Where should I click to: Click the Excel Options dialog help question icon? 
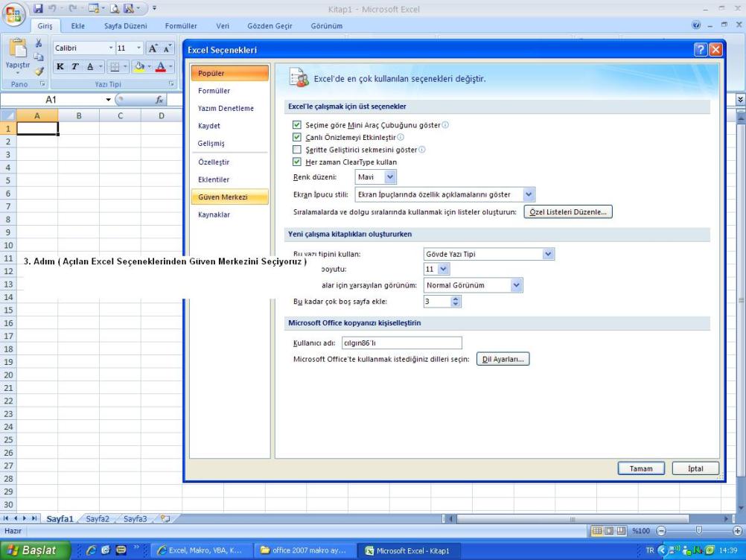coord(701,49)
